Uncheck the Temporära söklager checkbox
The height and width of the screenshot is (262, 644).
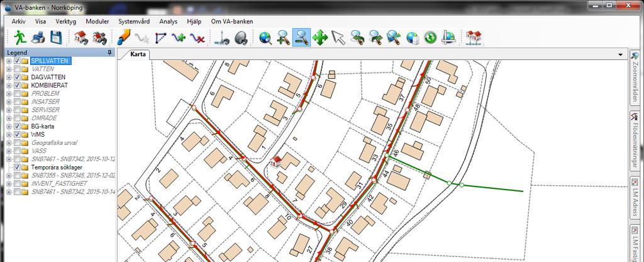pos(17,168)
